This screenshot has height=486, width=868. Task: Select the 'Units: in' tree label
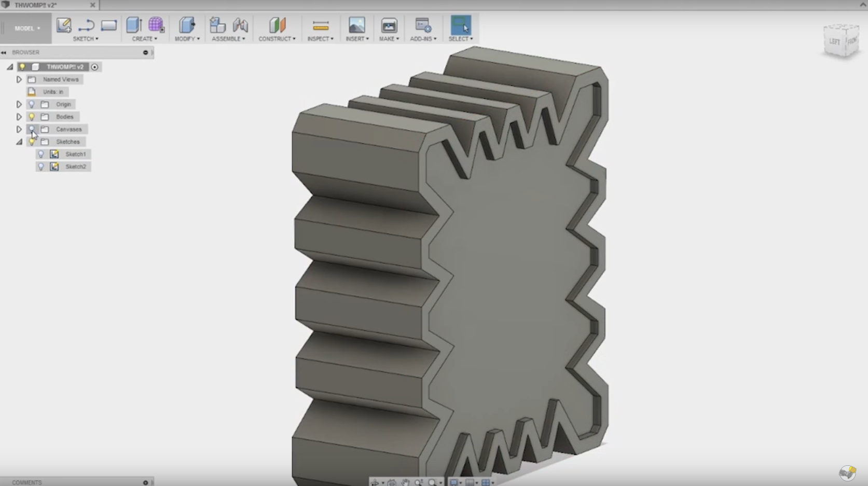tap(53, 92)
